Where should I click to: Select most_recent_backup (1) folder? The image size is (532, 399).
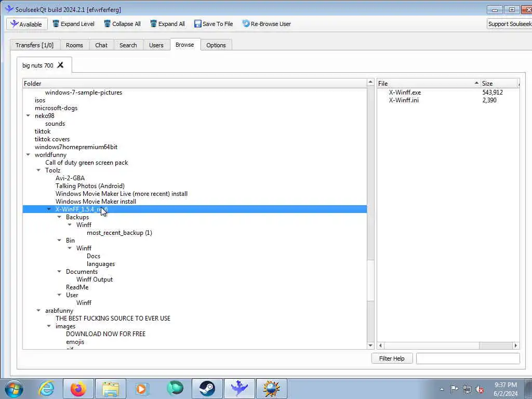119,233
